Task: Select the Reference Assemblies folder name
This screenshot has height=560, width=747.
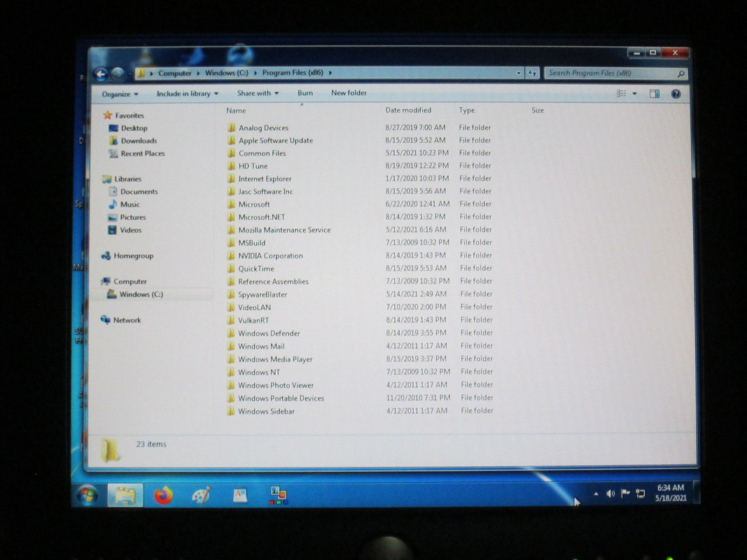Action: [x=273, y=281]
